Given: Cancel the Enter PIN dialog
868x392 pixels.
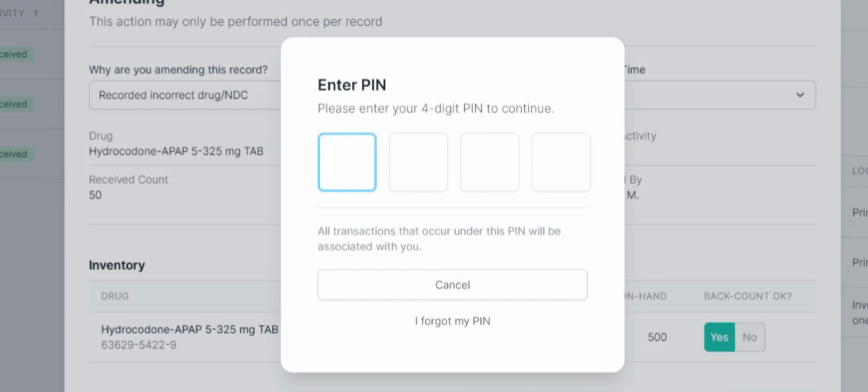Looking at the screenshot, I should (x=452, y=285).
